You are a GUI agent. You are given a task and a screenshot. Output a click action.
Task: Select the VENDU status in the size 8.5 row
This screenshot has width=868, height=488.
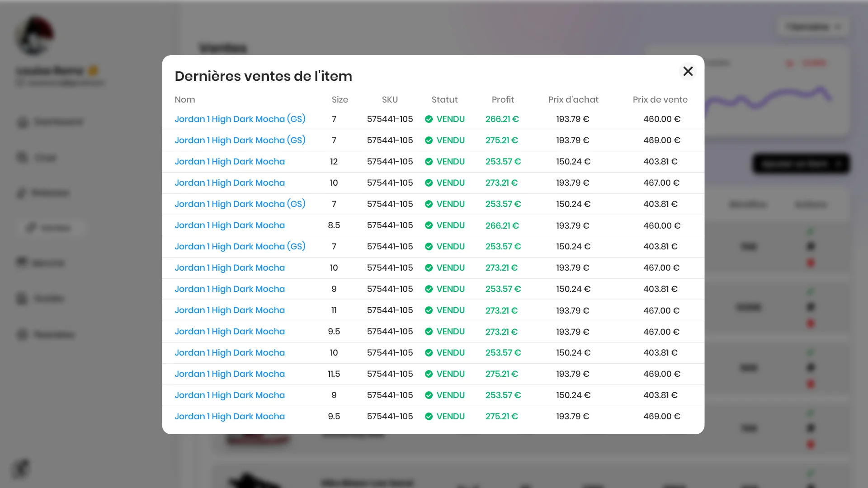450,225
